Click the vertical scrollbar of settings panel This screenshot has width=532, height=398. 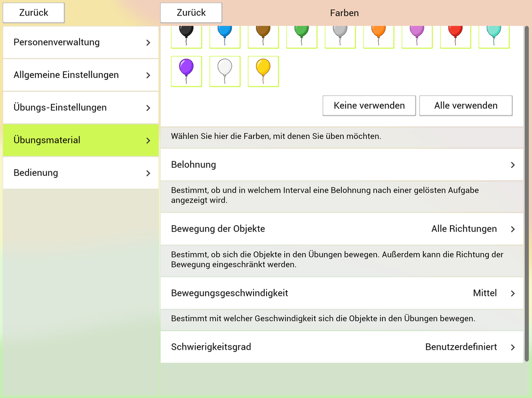(527, 194)
